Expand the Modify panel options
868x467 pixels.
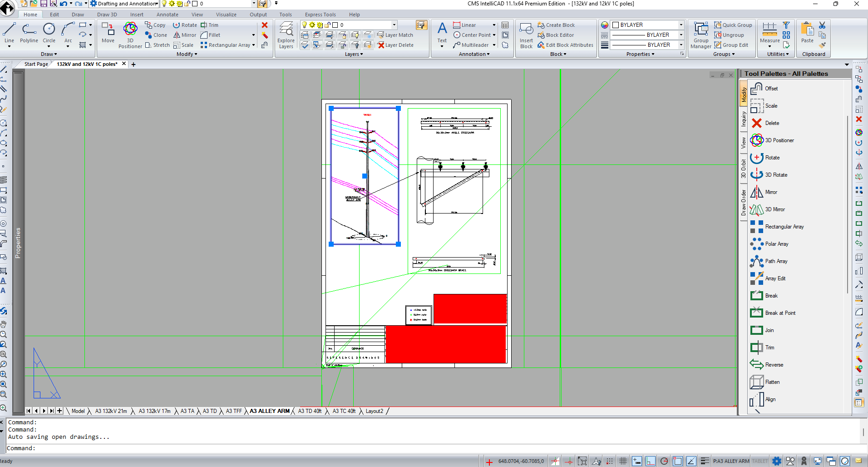pos(187,54)
